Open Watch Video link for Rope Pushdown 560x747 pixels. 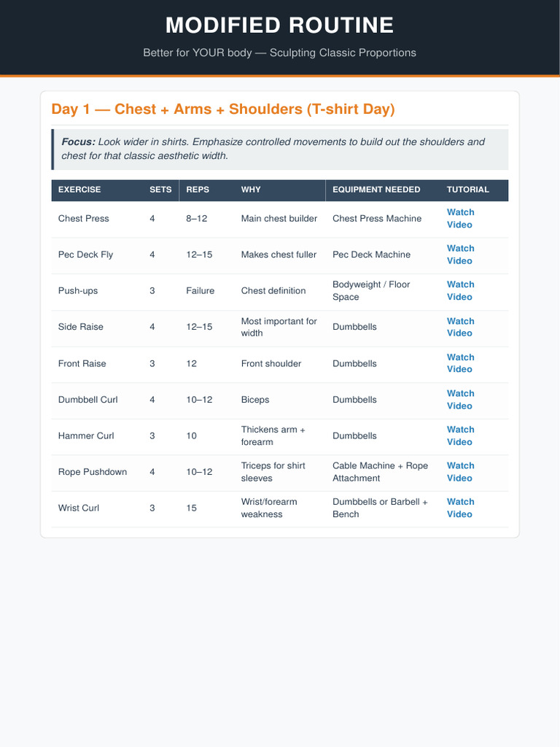461,472
